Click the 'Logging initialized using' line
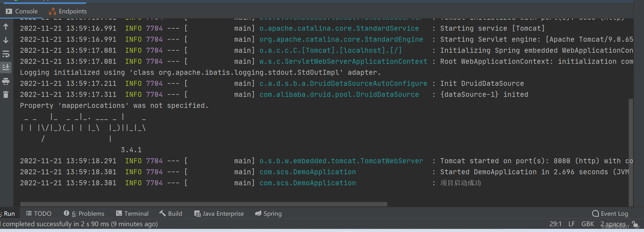The image size is (644, 232). click(x=200, y=72)
